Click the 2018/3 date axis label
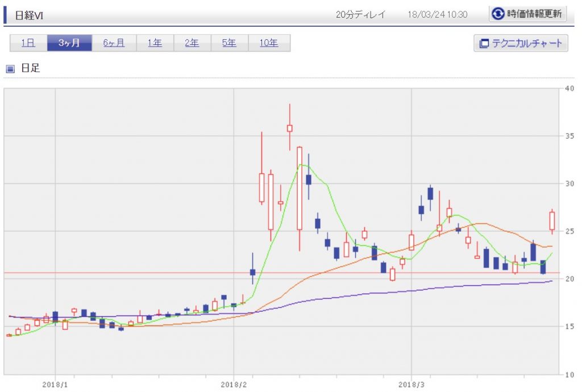 pos(411,385)
